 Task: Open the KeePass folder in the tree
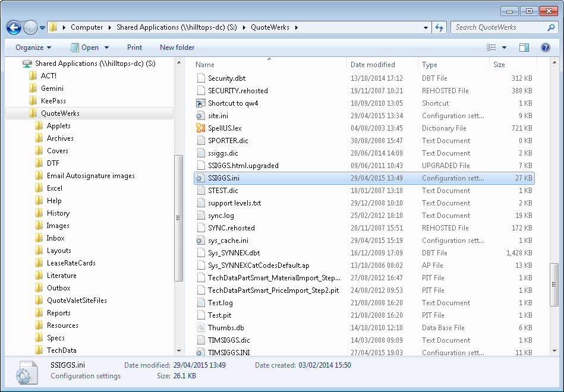pyautogui.click(x=53, y=101)
